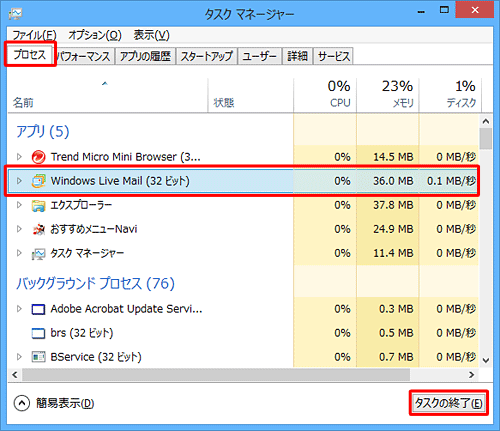Expand the エクスプローラー row
Viewport: 500px width, 431px height.
[19, 205]
